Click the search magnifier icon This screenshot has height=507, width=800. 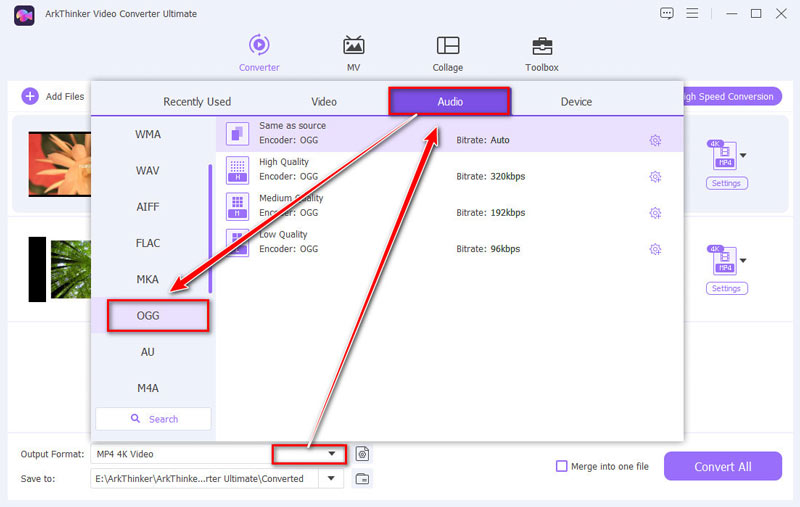135,419
